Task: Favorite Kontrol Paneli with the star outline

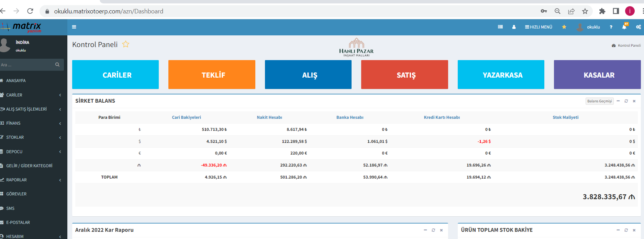Action: click(x=126, y=44)
